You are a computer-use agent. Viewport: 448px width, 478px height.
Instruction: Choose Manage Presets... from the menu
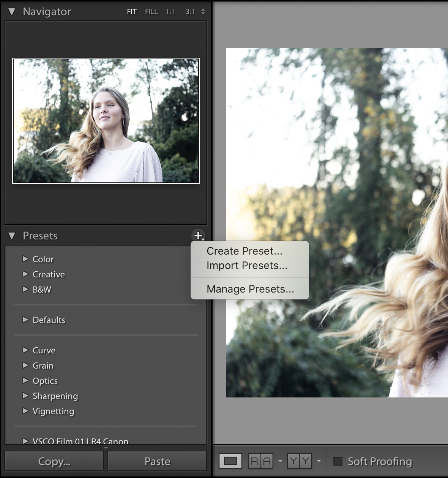tap(250, 289)
